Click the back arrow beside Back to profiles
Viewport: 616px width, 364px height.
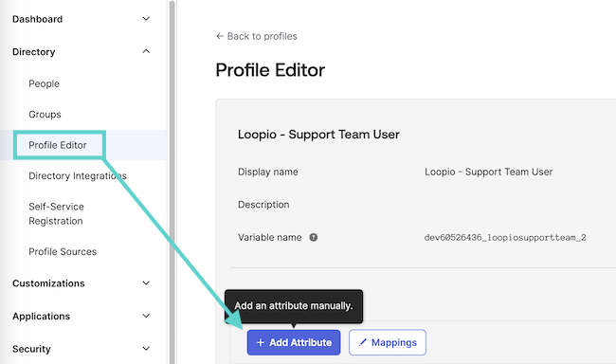(x=220, y=36)
